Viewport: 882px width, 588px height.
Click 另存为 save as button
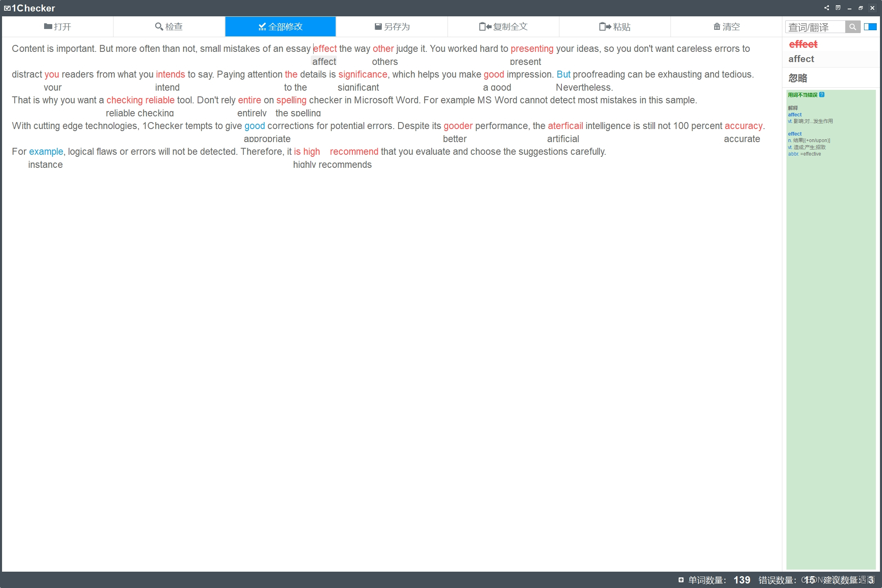coord(392,27)
